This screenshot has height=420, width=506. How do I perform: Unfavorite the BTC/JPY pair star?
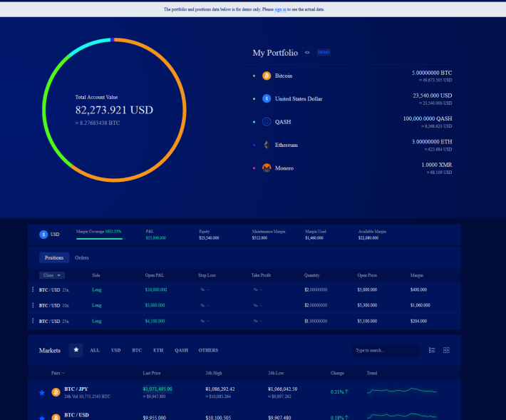[42, 393]
